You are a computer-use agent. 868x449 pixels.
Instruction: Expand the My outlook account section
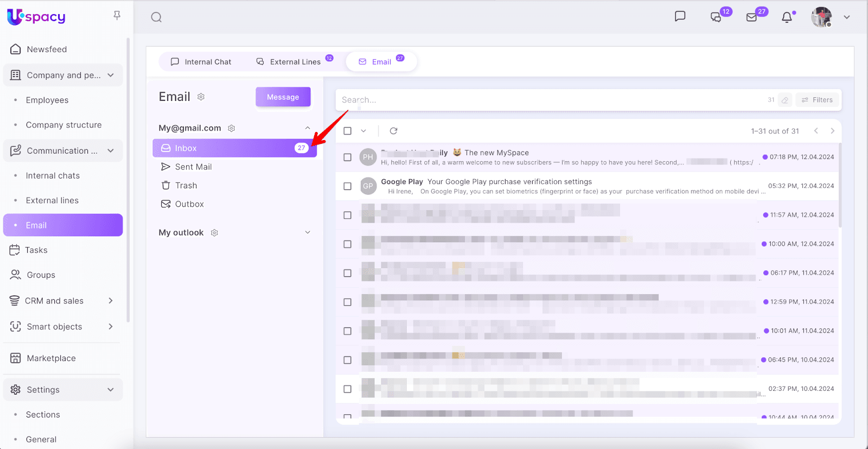(x=308, y=232)
